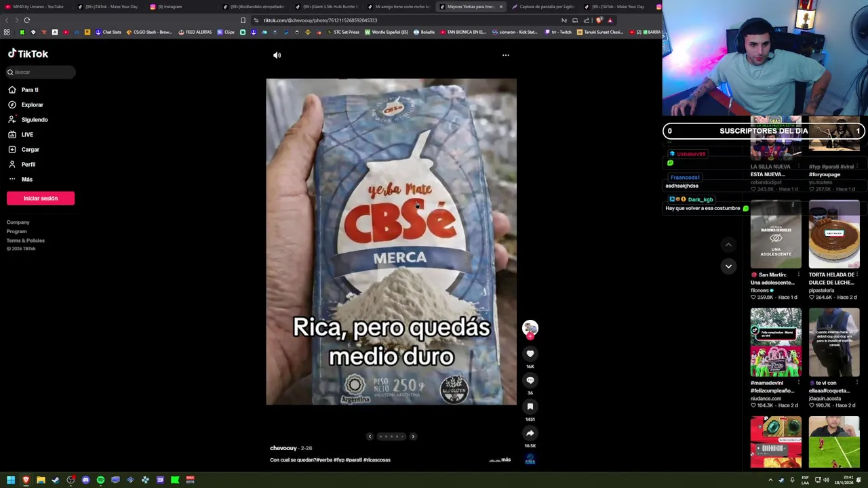The height and width of the screenshot is (488, 868).
Task: Click the CBSé yerba mate photo
Action: [x=391, y=242]
